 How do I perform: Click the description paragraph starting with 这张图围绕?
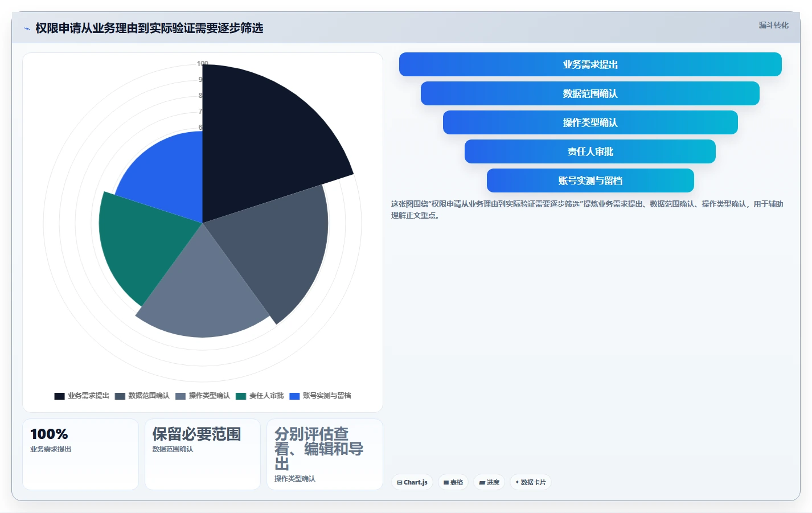click(587, 210)
